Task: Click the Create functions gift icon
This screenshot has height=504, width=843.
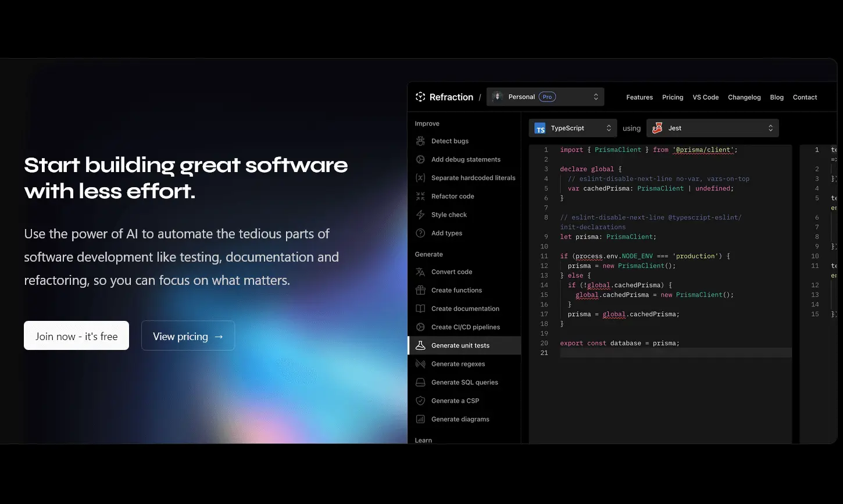Action: pyautogui.click(x=420, y=290)
